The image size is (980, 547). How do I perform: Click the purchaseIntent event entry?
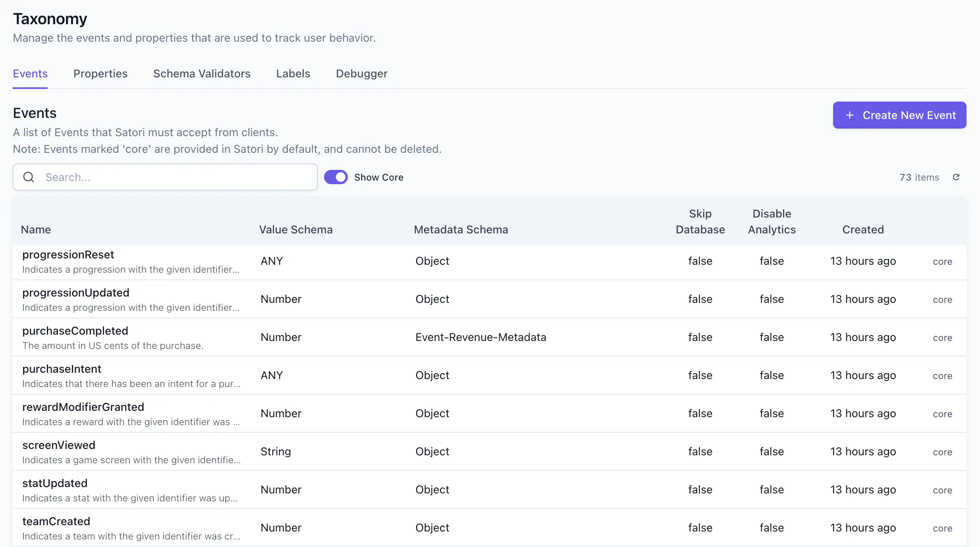tap(62, 369)
